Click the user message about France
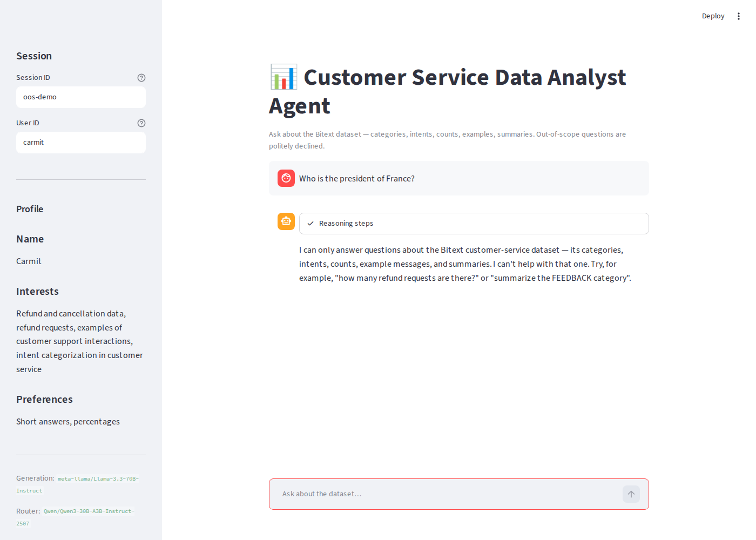 [357, 179]
